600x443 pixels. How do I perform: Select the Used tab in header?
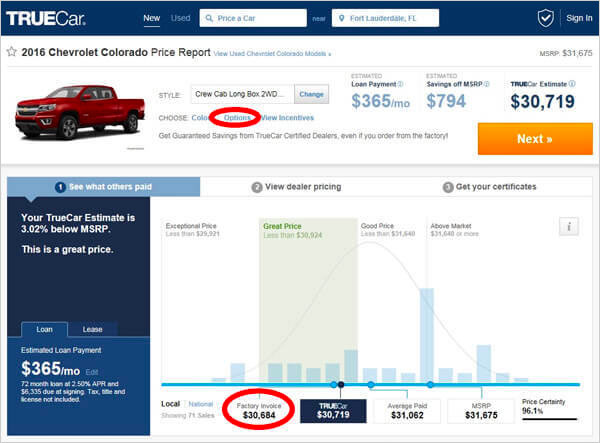tap(180, 18)
